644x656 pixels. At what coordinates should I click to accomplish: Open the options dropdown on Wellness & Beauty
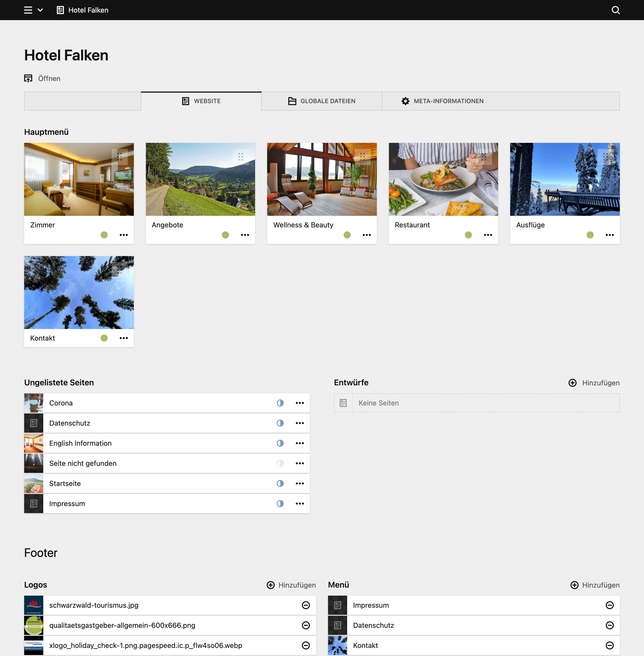(x=367, y=235)
